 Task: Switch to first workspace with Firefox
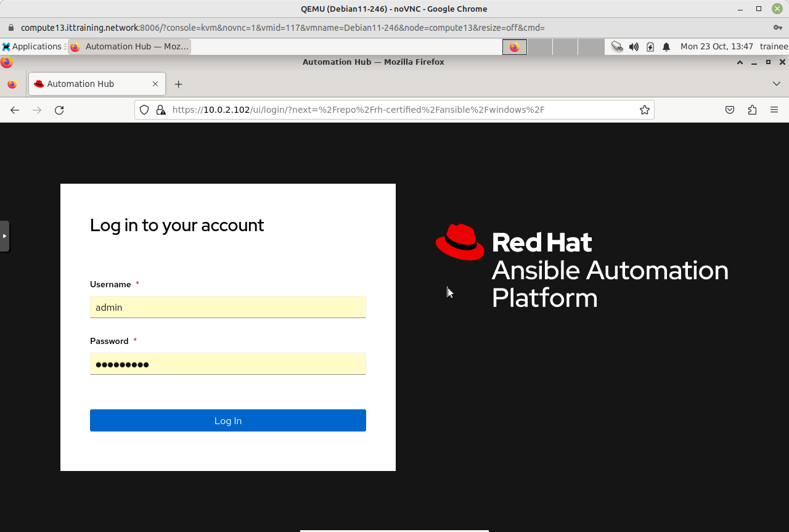[515, 46]
